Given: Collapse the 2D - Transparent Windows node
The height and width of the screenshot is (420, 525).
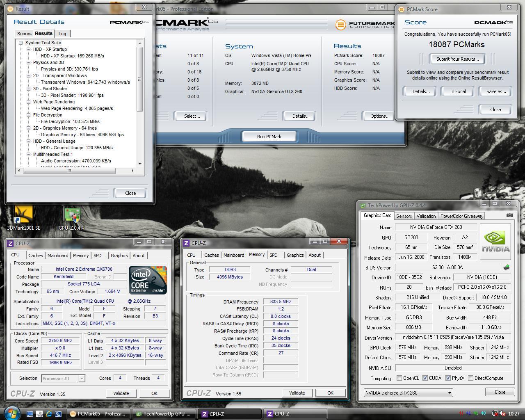Looking at the screenshot, I should click(29, 75).
